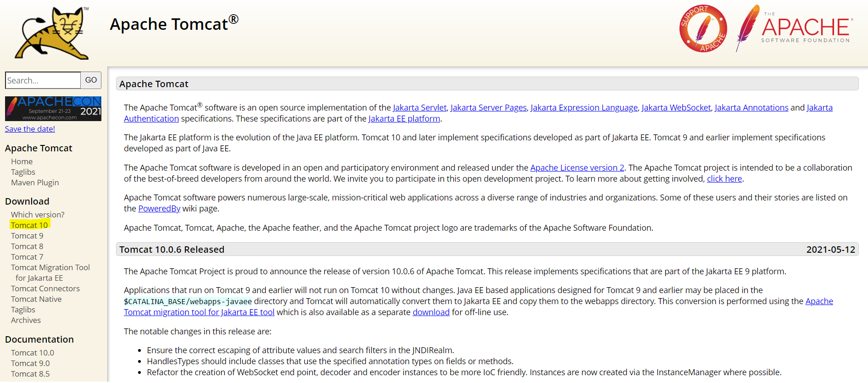Image resolution: width=868 pixels, height=383 pixels.
Task: Follow the download link for off-line use
Action: [431, 312]
